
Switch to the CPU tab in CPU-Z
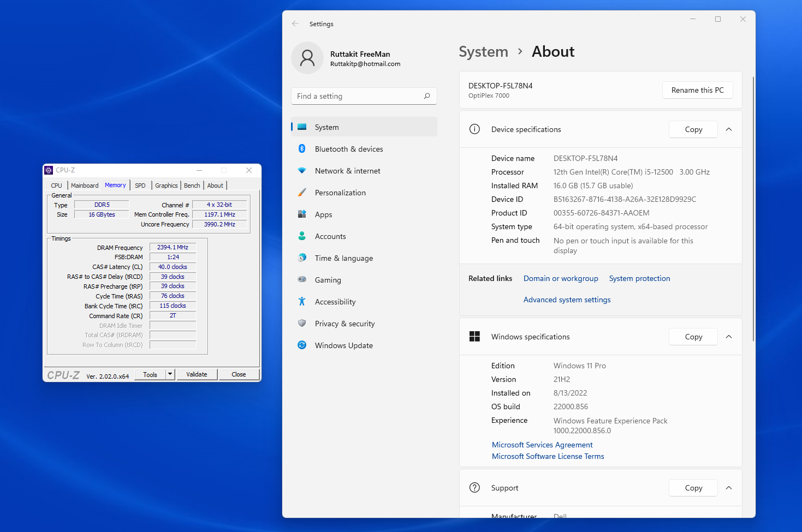57,186
